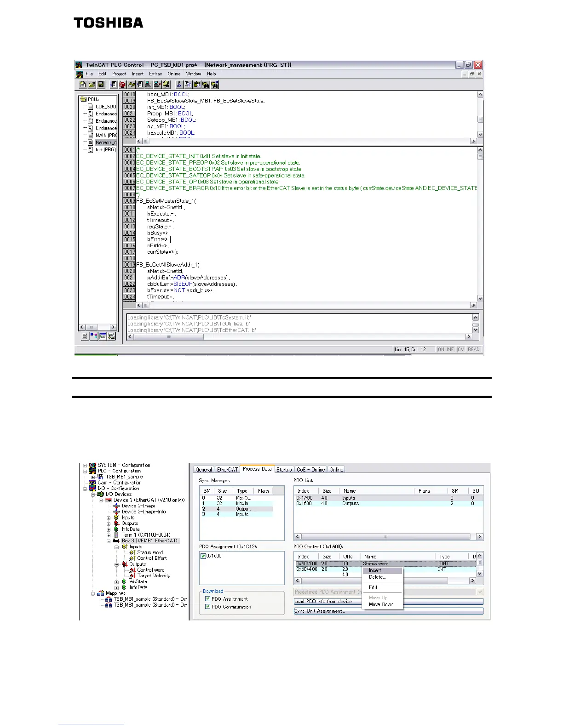
Task: Click the Control Effort variable icon
Action: [x=132, y=558]
